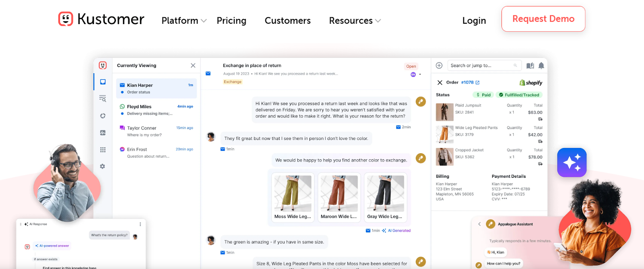Click the plus circle icon beside search
Viewport: 644px width, 269px height.
[x=439, y=66]
